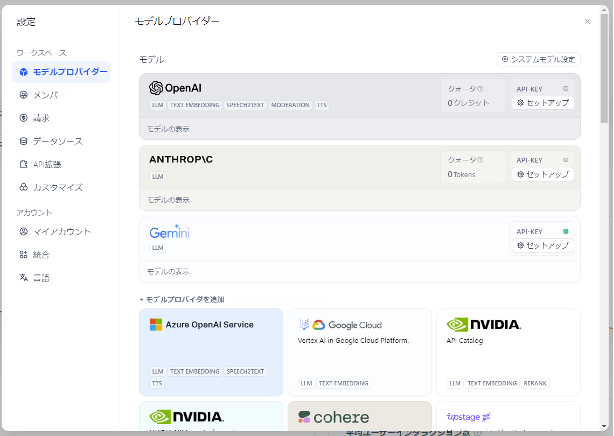614x436 pixels.
Task: Click NVIDIA eye logo on API Catalog card
Action: (457, 325)
